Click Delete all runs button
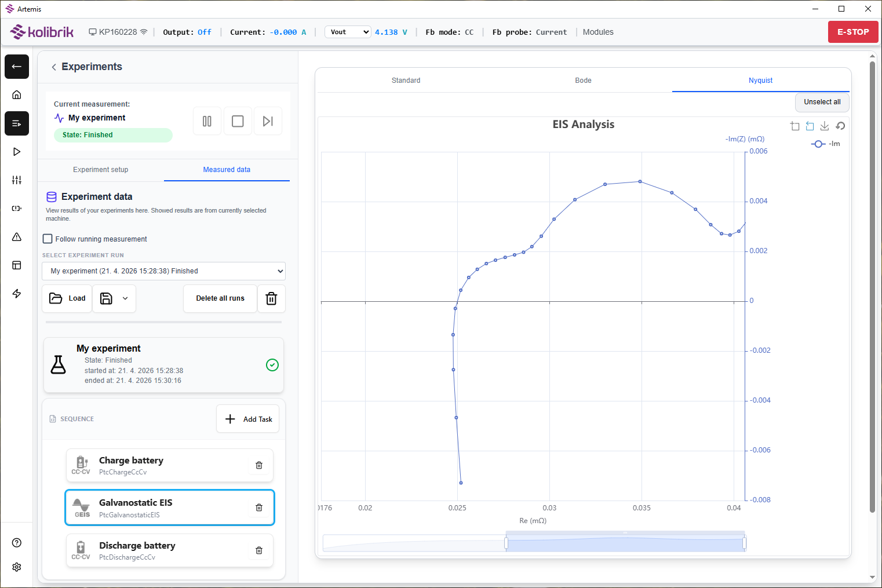The height and width of the screenshot is (588, 882). coord(220,298)
